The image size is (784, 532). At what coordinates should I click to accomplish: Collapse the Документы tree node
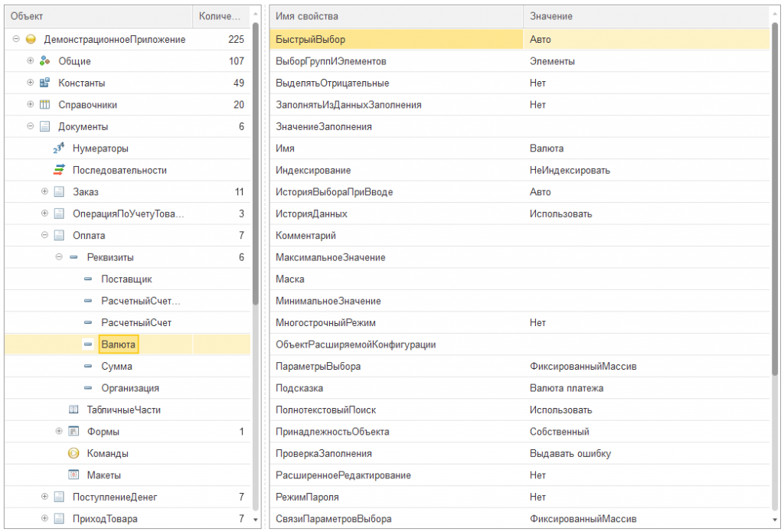tap(31, 126)
